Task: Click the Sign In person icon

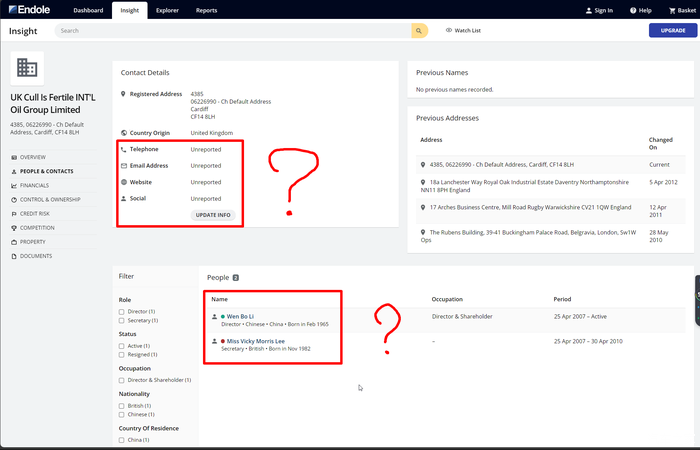Action: click(589, 10)
